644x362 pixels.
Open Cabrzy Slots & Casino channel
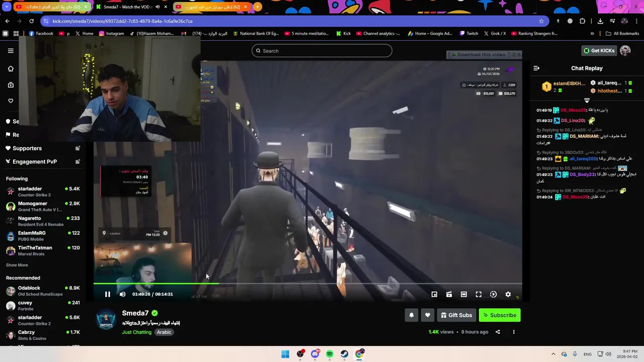[43, 335]
